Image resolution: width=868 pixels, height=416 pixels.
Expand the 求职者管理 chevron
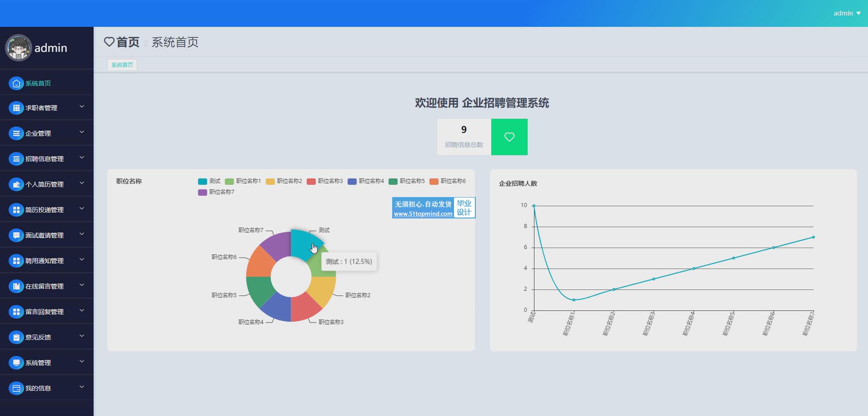[82, 107]
